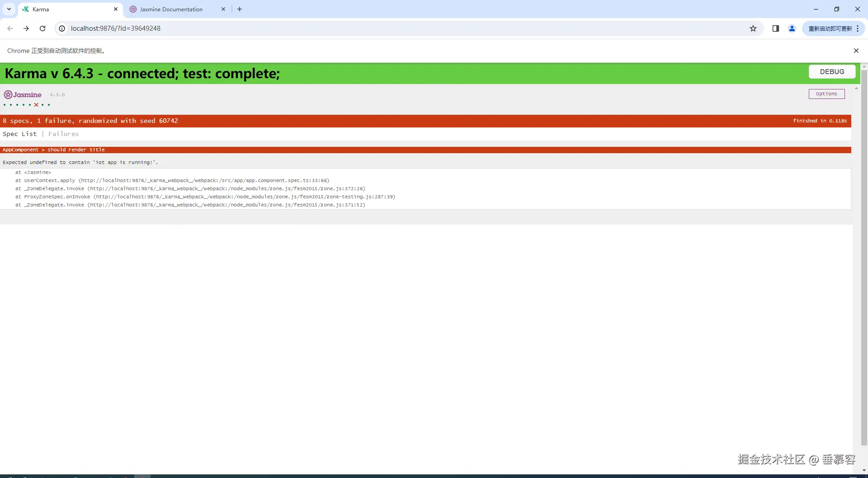This screenshot has width=868, height=478.
Task: Open Chrome's side panel icon
Action: click(776, 28)
